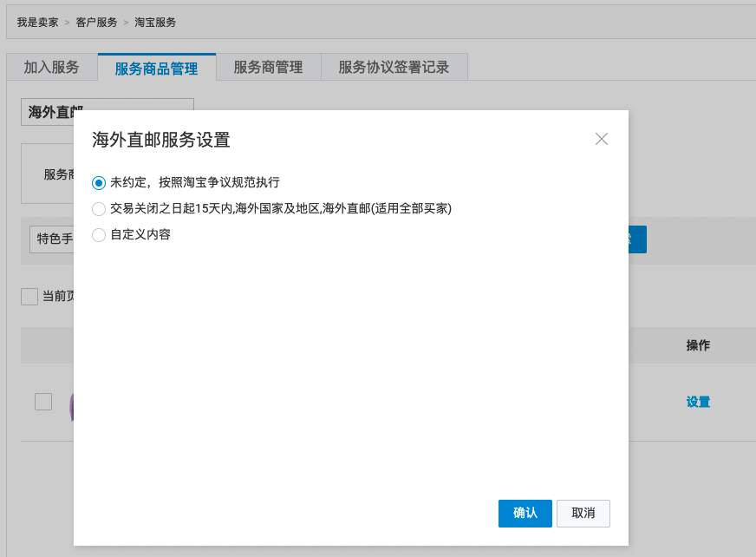
Task: Choose the 交易关闭之日起15天内 radio option
Action: [99, 209]
